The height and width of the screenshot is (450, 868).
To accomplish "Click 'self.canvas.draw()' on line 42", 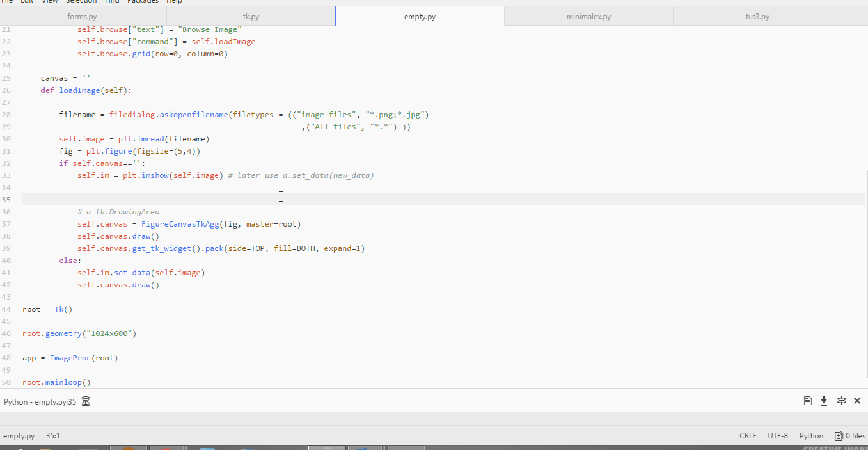I will pos(118,285).
